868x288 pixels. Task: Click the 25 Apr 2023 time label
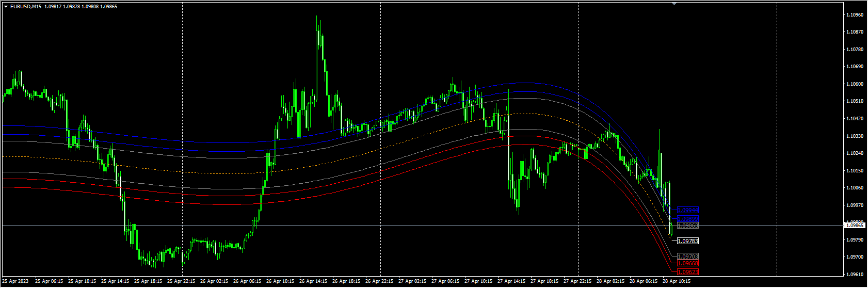[x=16, y=281]
